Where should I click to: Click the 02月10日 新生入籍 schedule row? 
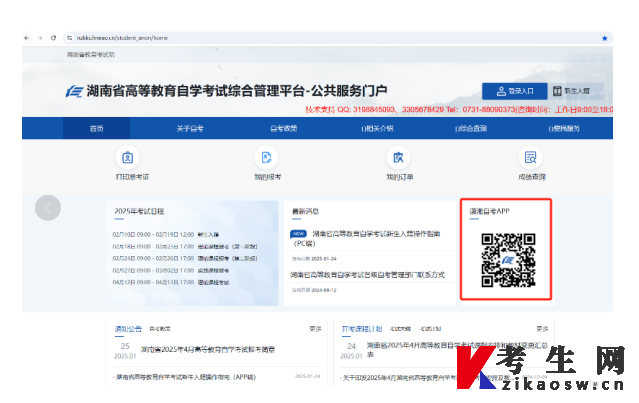click(x=165, y=235)
